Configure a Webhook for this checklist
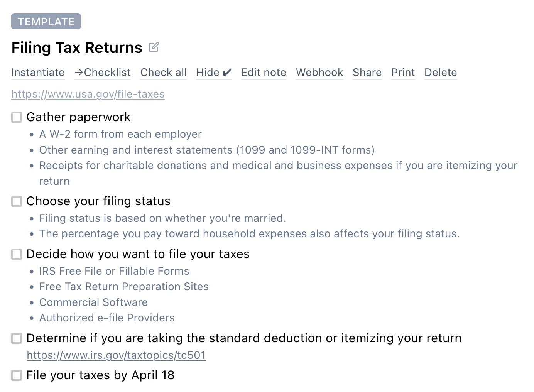Viewport: 534px width, 392px height. pos(319,73)
